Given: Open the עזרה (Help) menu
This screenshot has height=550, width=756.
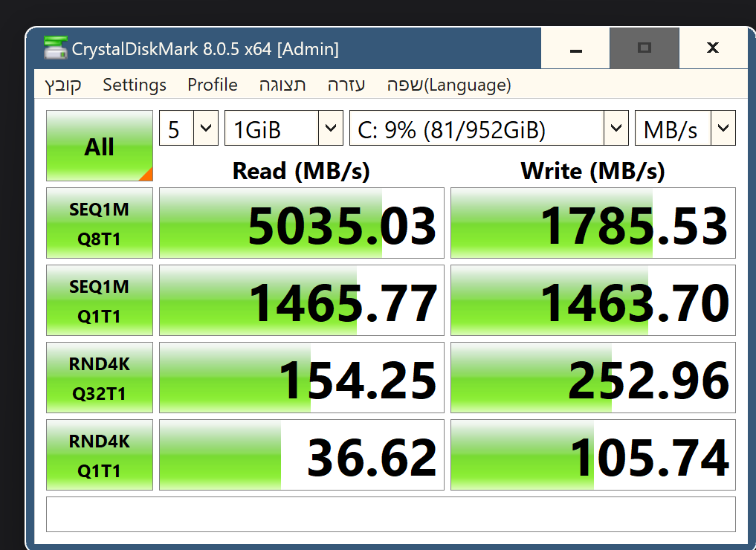Looking at the screenshot, I should point(346,85).
